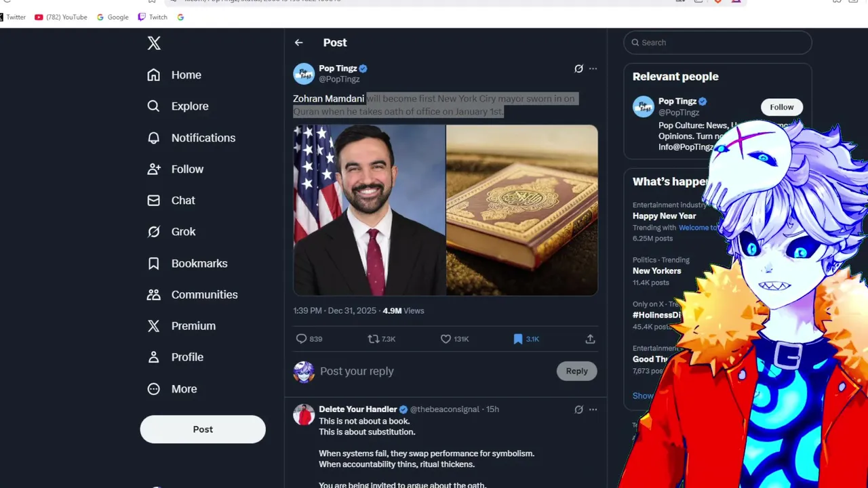Open Bookmarks from the sidebar
Image resolution: width=868 pixels, height=488 pixels.
pyautogui.click(x=187, y=263)
